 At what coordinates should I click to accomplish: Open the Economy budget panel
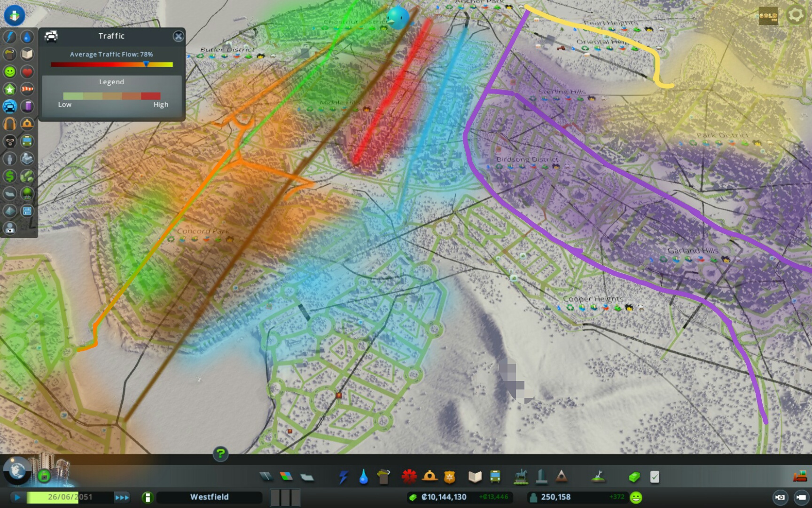[634, 477]
